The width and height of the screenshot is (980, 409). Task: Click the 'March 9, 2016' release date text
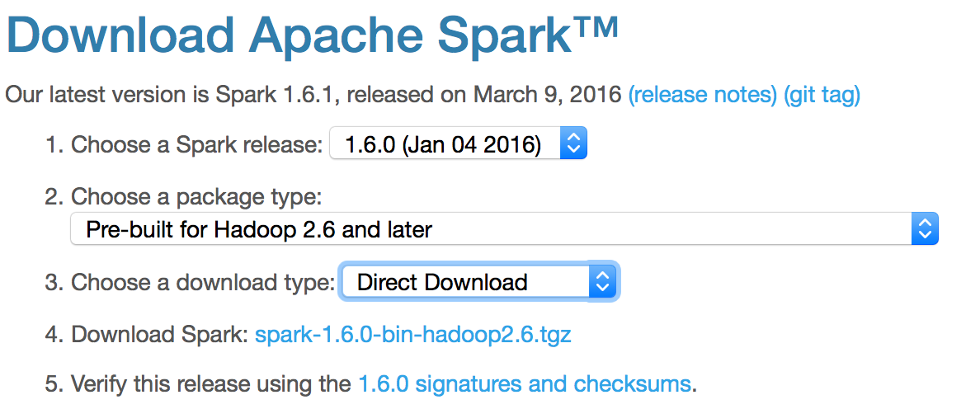click(x=548, y=95)
